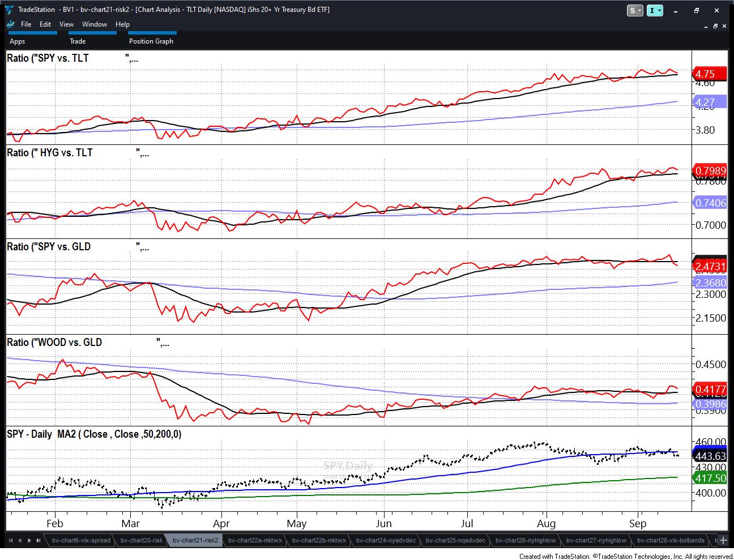Open the Position Graph toolbar button
Viewport: 734px width, 560px height.
[x=151, y=41]
